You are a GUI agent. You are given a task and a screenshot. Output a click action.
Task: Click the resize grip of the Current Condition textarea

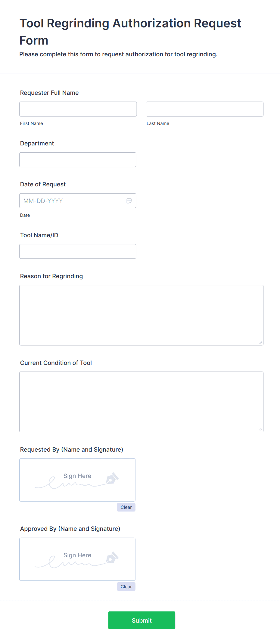click(x=260, y=428)
